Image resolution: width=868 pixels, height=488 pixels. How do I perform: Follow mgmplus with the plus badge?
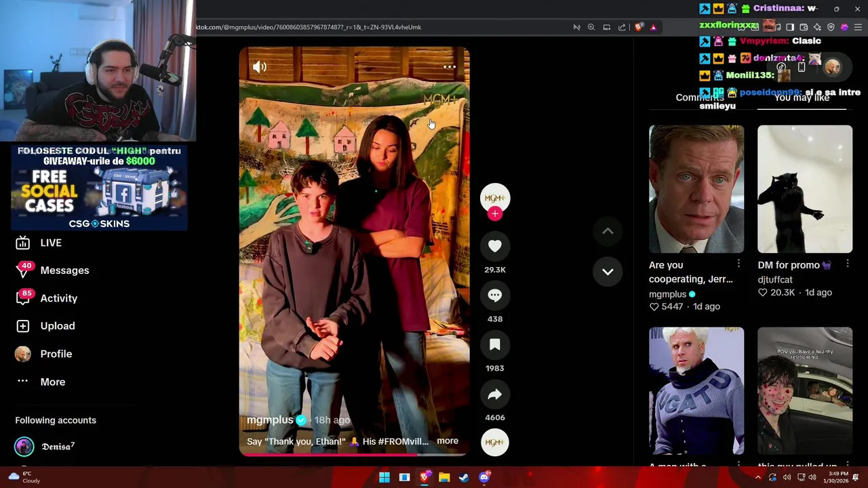click(494, 214)
